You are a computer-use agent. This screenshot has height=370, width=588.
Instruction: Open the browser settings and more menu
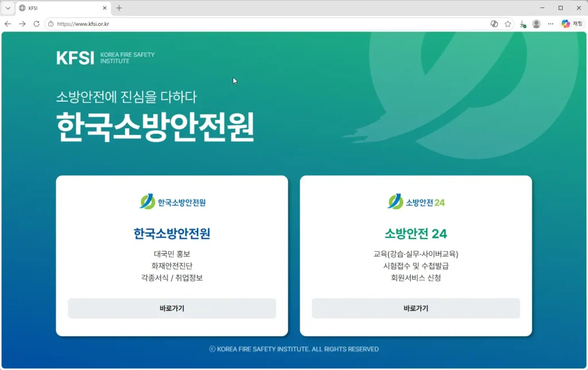551,24
